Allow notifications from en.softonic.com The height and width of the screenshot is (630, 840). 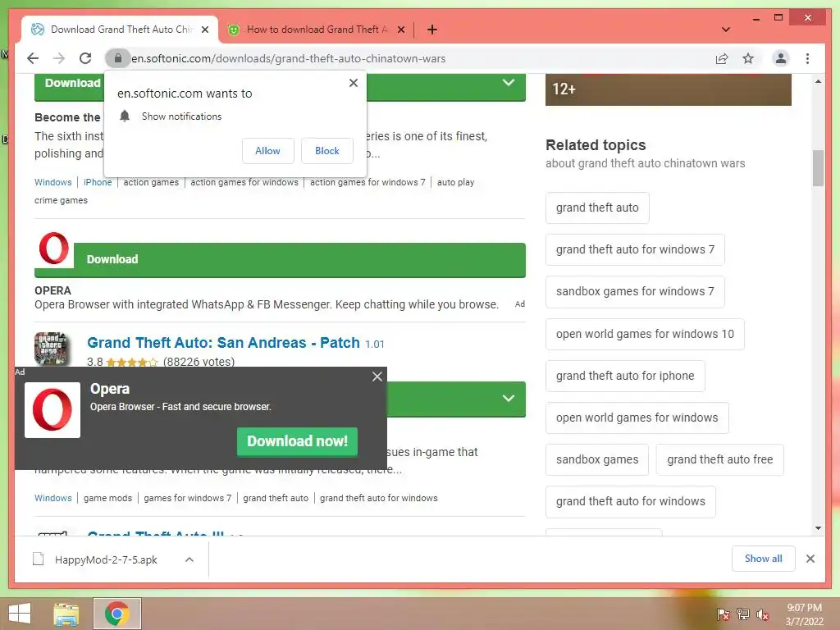268,151
